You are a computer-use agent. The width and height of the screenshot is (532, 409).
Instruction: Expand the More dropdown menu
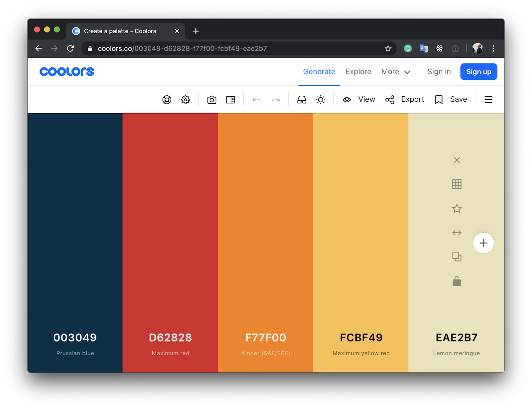(396, 71)
